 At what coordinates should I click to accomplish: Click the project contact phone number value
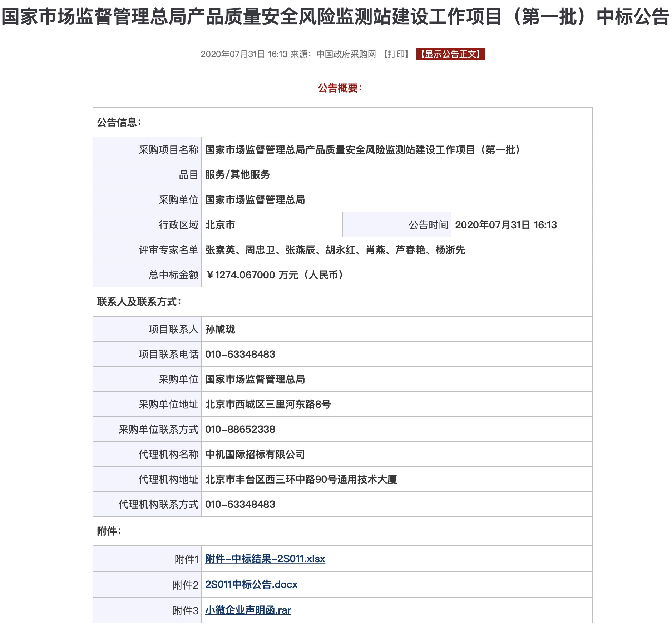pyautogui.click(x=240, y=354)
